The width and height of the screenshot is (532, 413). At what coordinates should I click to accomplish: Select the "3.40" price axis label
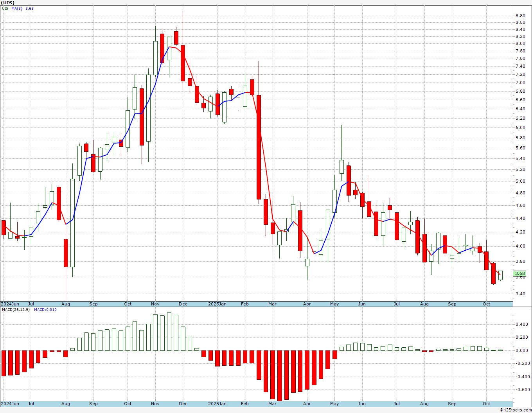tap(520, 294)
